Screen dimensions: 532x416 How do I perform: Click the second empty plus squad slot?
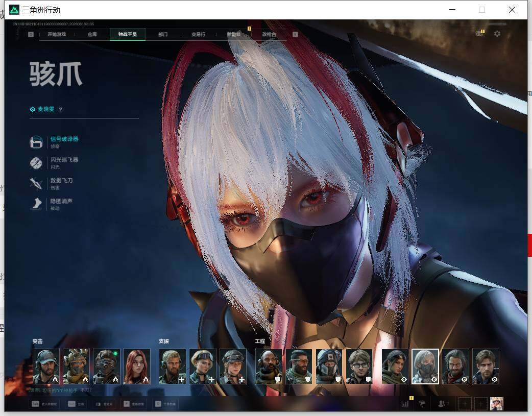480,404
